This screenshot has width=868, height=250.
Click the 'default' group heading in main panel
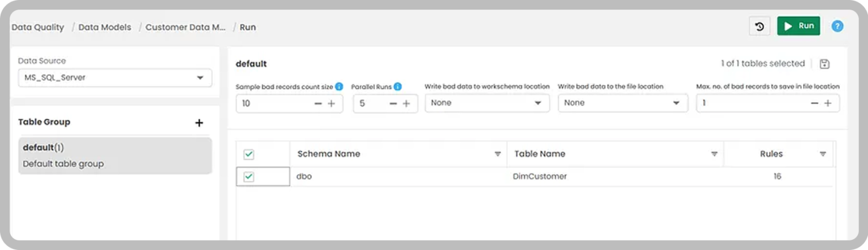[x=251, y=64]
